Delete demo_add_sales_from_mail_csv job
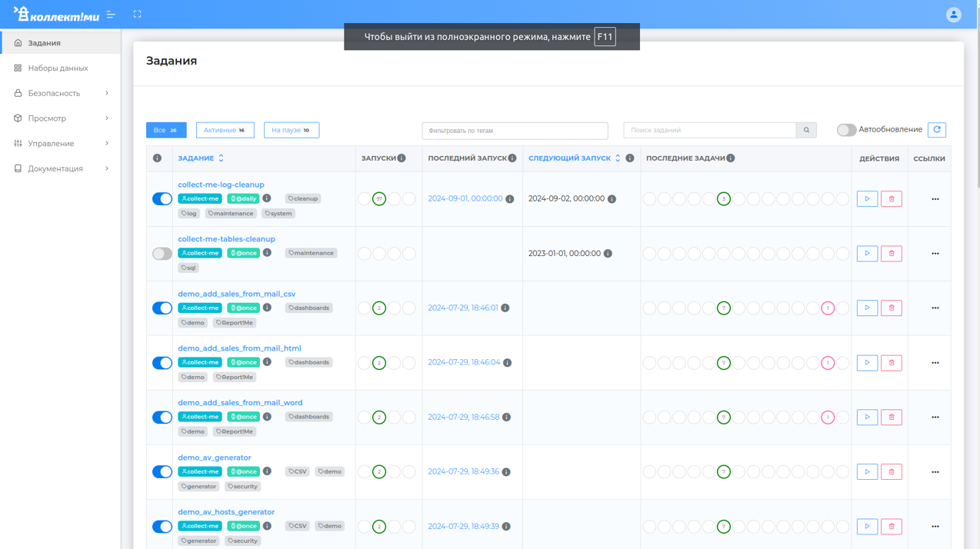The height and width of the screenshot is (549, 980). pyautogui.click(x=892, y=308)
